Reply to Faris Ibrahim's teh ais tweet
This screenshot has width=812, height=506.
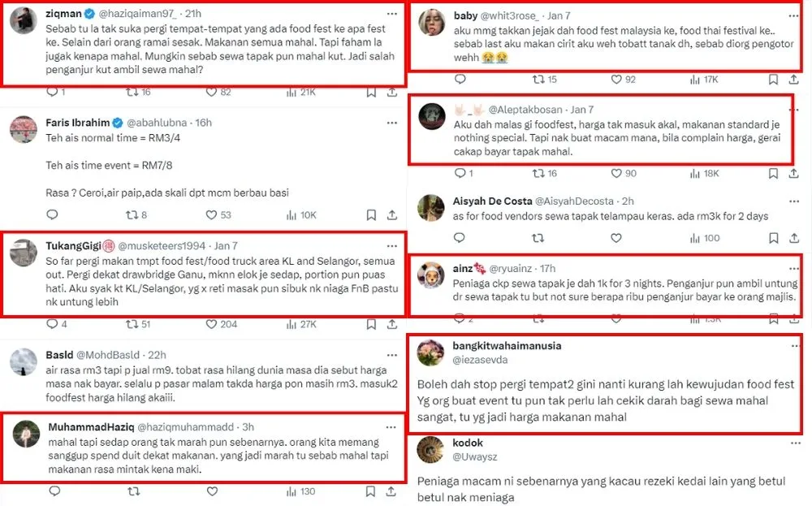point(52,215)
